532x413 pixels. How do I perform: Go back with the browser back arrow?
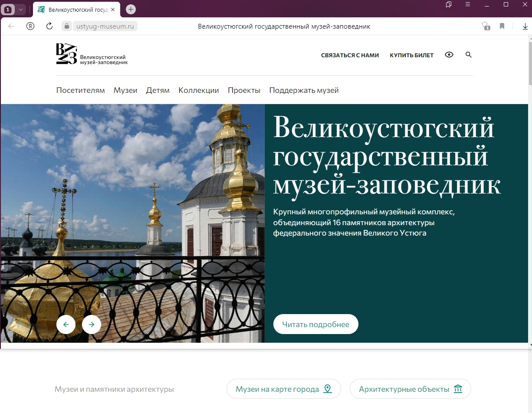pos(11,26)
